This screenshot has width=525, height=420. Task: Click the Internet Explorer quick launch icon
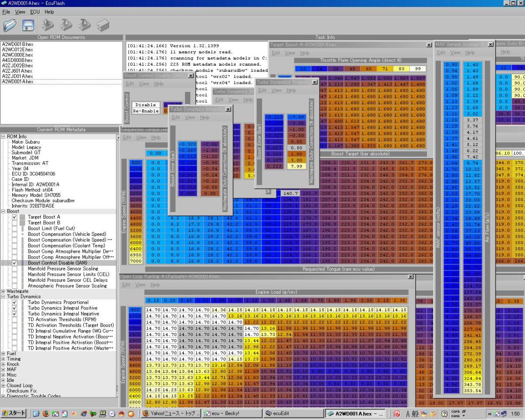coord(36,413)
